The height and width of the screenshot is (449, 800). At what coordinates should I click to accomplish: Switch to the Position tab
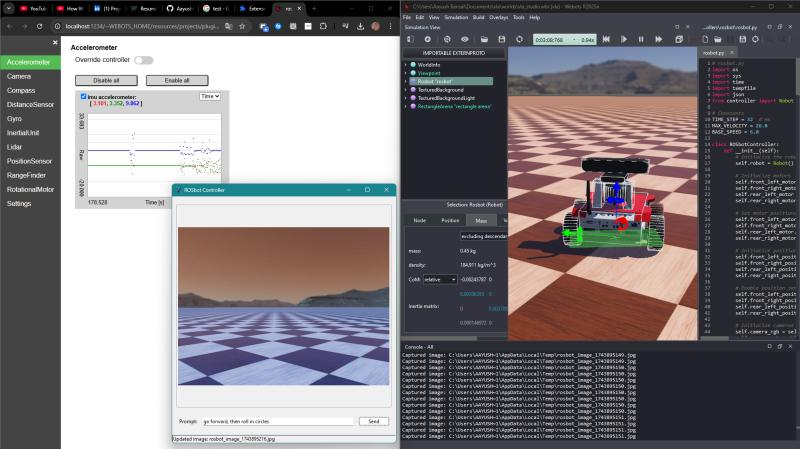450,220
